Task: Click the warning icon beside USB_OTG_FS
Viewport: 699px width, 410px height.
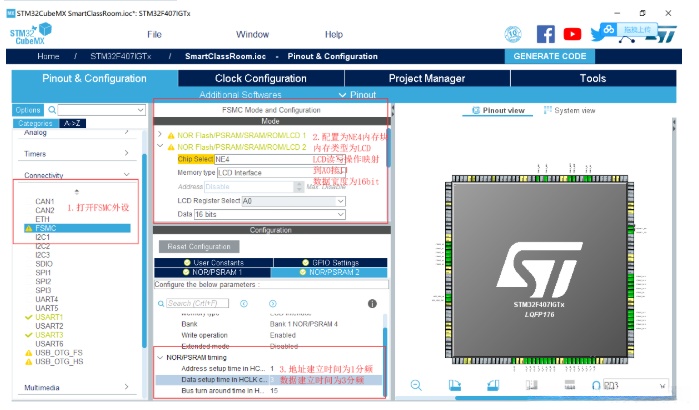Action: coord(29,353)
